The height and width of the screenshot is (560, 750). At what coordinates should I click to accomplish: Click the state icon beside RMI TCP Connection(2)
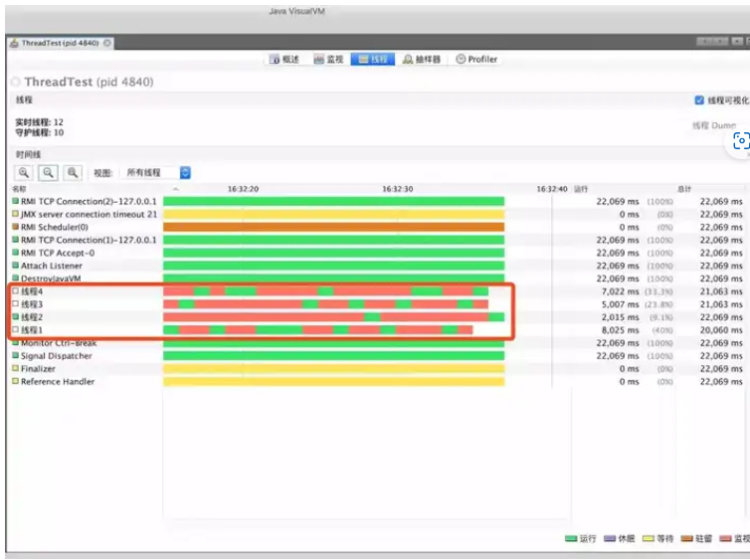(x=16, y=201)
